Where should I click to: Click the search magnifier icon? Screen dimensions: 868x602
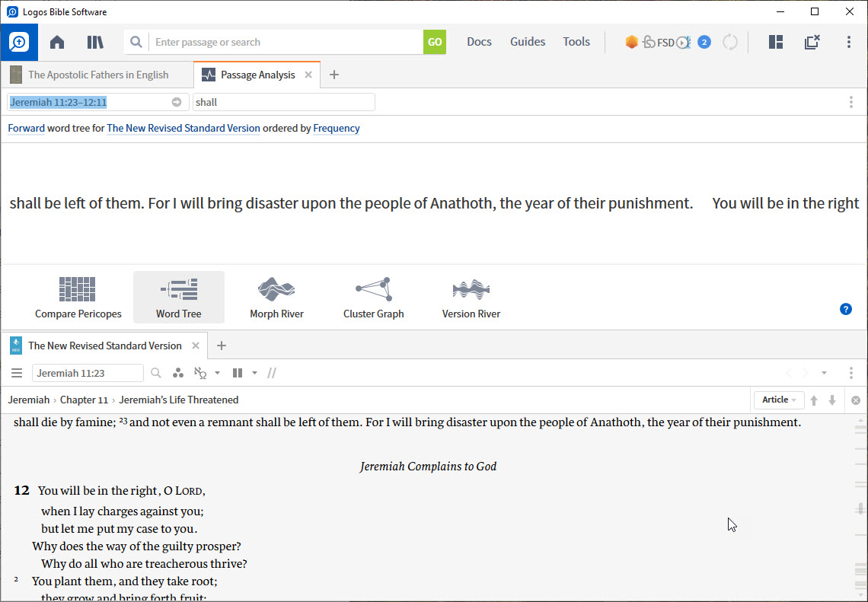click(136, 42)
